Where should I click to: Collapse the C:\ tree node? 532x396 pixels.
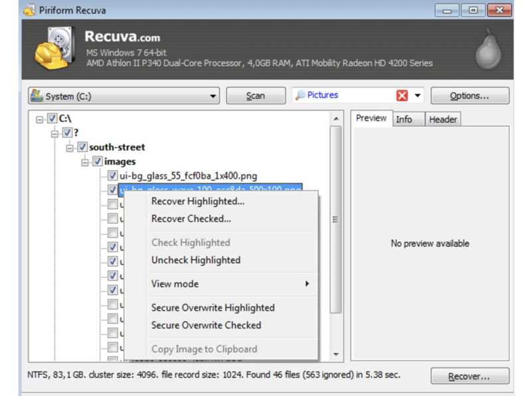pyautogui.click(x=40, y=120)
